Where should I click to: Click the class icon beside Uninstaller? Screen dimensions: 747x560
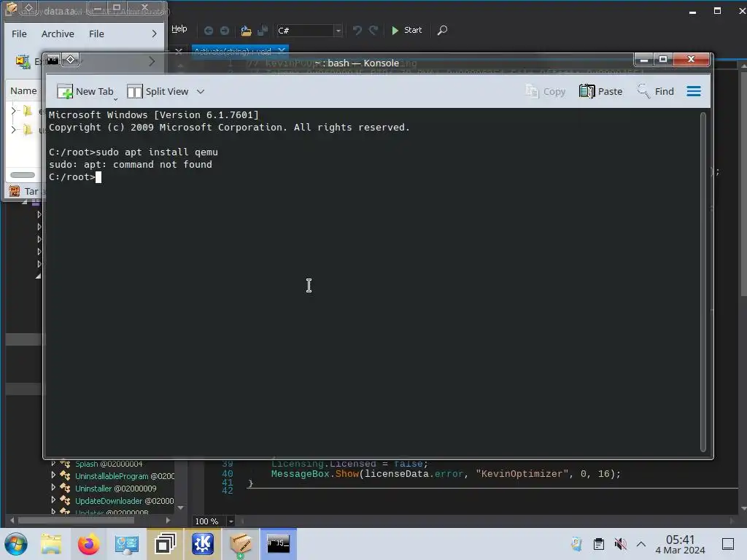pos(65,488)
